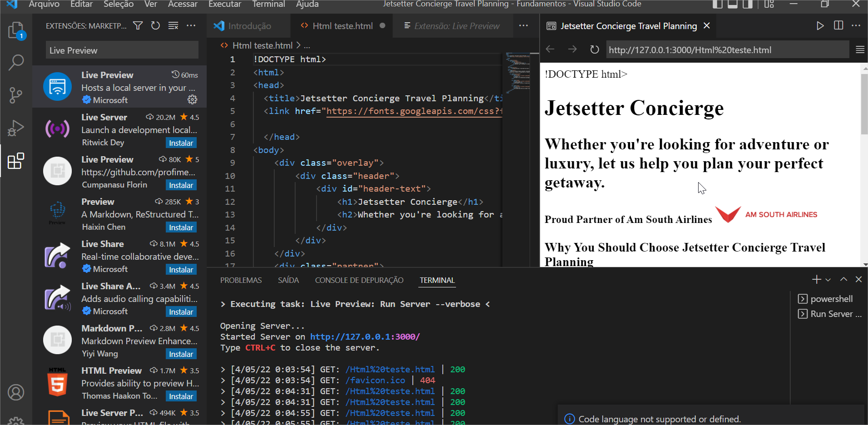Install Live Preview by Cumpanasu Florin
Viewport: 868px width, 425px height.
point(181,185)
